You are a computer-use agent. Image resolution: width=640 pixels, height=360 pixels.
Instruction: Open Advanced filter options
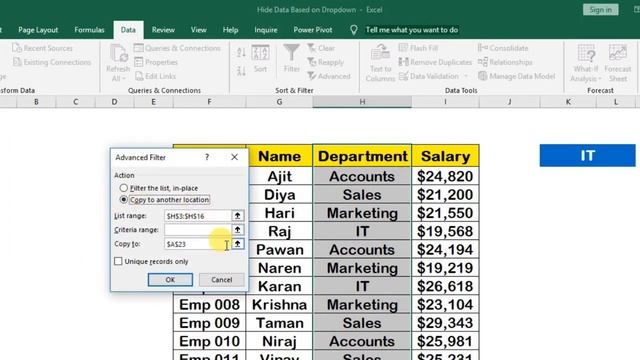(329, 76)
